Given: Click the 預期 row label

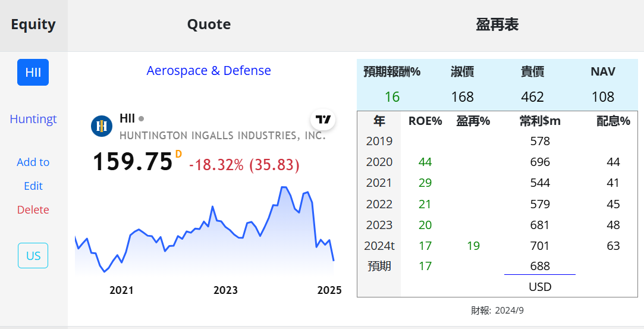Looking at the screenshot, I should pyautogui.click(x=379, y=266).
